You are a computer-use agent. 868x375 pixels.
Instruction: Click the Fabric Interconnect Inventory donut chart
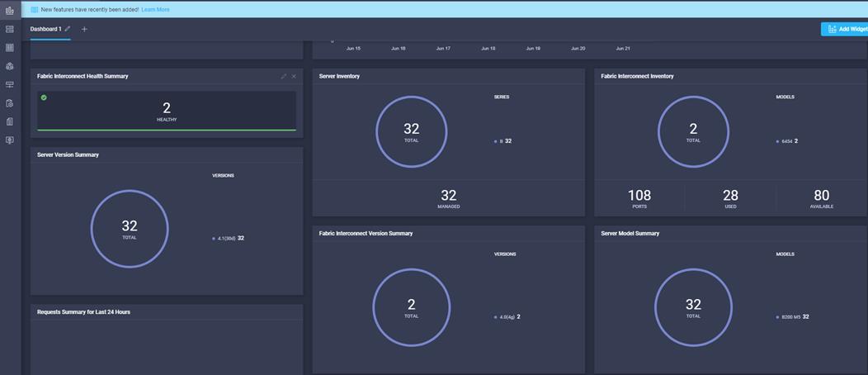tap(693, 132)
